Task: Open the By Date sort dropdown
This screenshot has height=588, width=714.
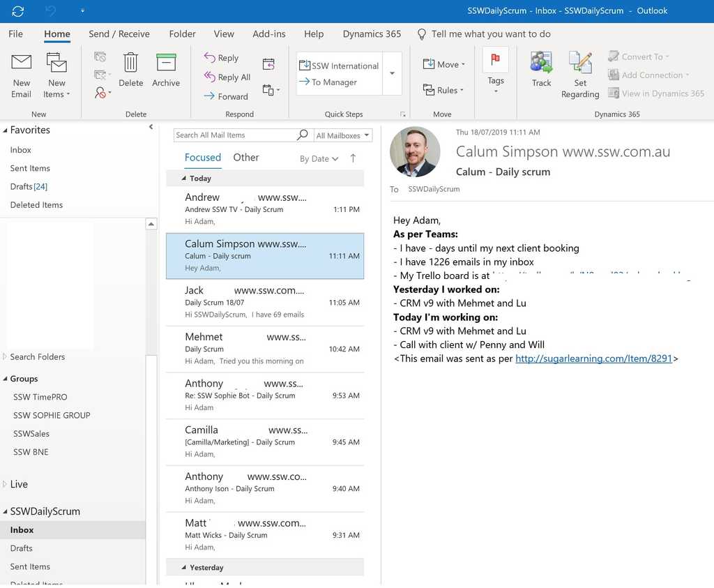Action: (319, 158)
